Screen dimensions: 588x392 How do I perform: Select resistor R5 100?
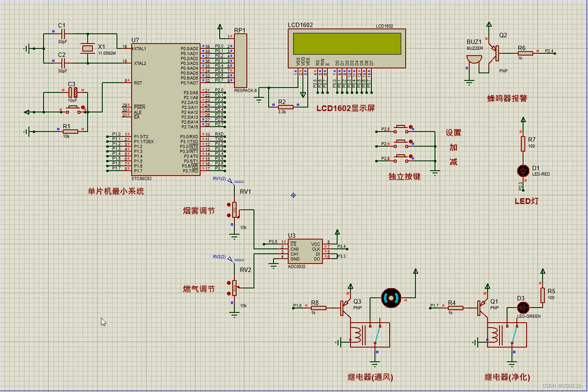[x=543, y=296]
